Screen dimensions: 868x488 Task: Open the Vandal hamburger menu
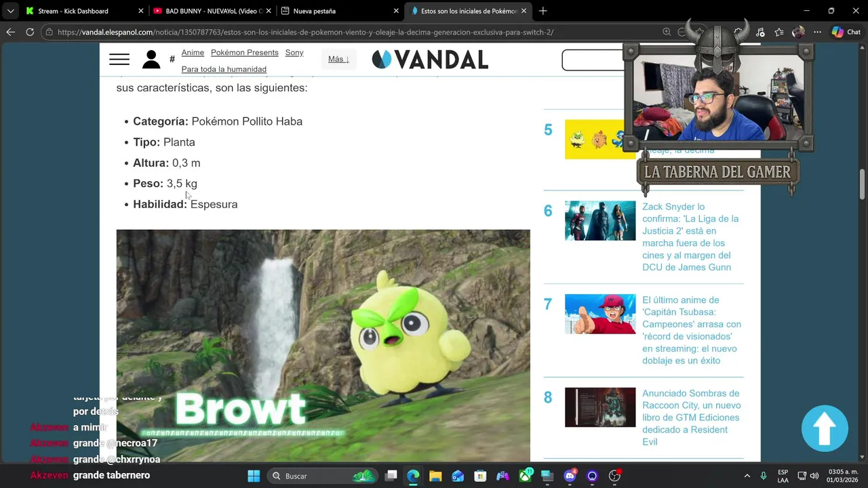pyautogui.click(x=119, y=60)
